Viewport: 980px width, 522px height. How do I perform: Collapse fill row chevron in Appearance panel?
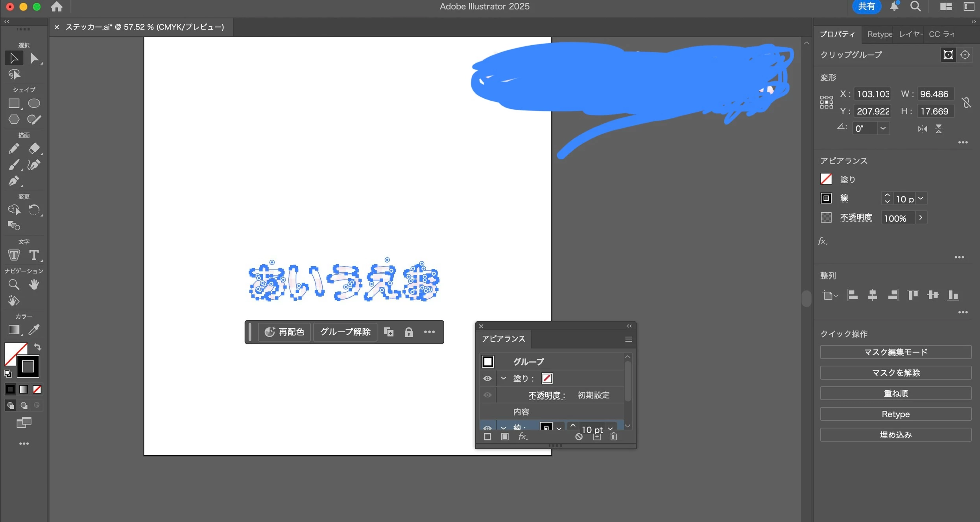click(504, 378)
